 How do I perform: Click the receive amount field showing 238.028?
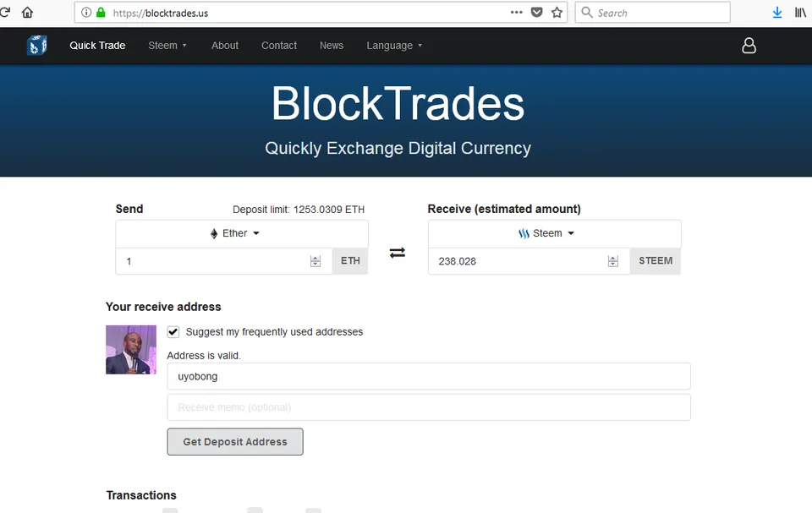529,261
